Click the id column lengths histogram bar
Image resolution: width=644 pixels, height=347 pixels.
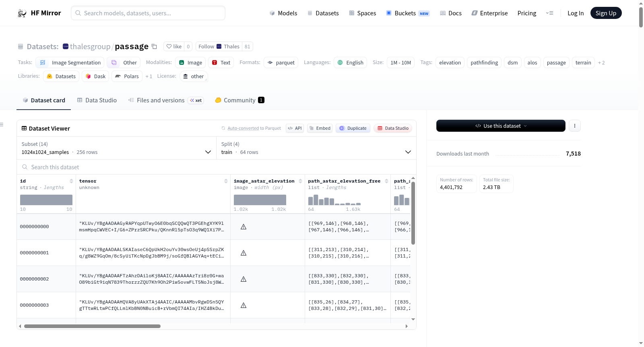46,200
